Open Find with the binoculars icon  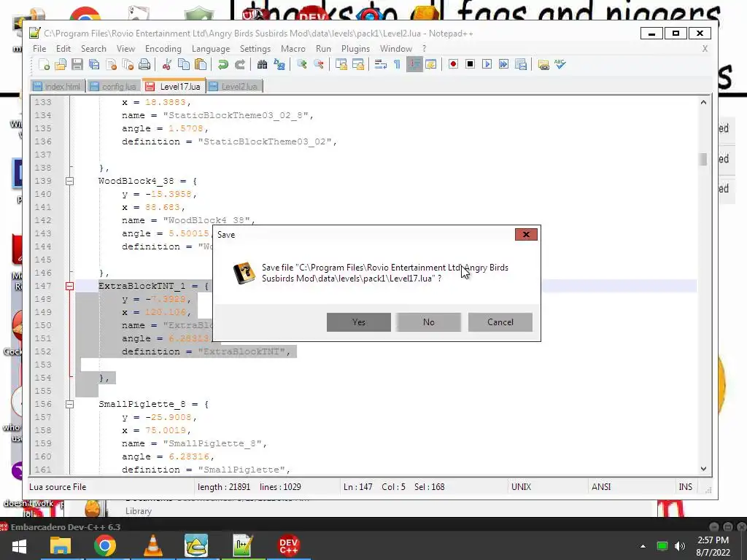coord(262,65)
